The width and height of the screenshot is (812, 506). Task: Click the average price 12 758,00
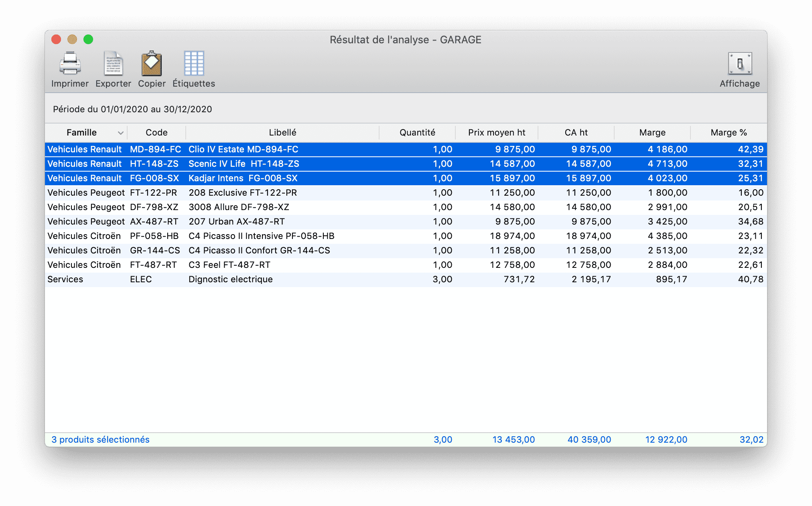(x=512, y=265)
